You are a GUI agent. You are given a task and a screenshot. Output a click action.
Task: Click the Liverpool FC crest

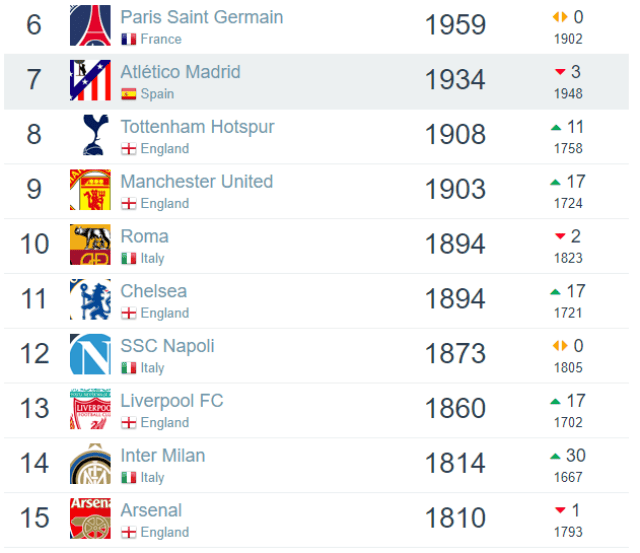[x=90, y=409]
